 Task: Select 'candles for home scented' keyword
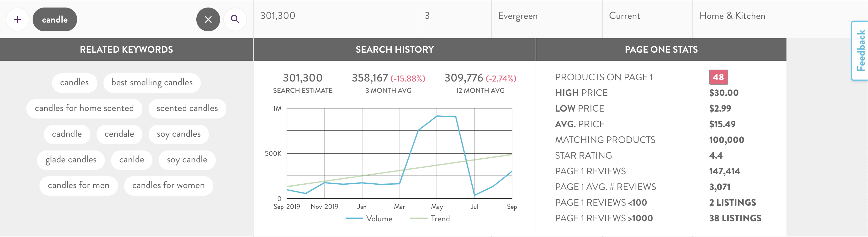84,108
